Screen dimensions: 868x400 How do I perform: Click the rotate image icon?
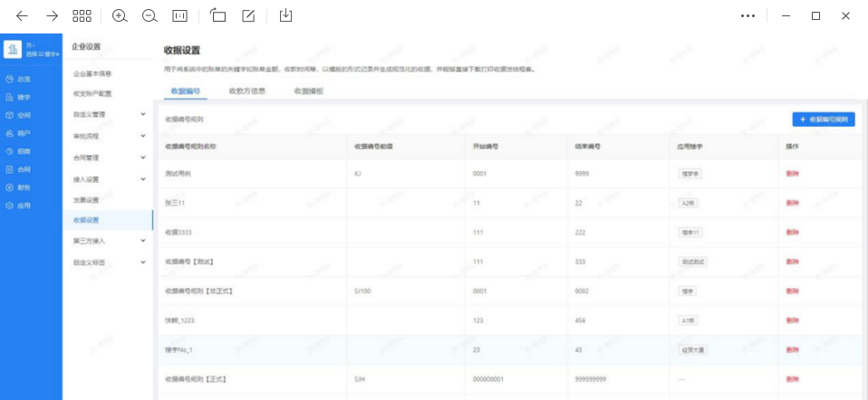(x=217, y=15)
